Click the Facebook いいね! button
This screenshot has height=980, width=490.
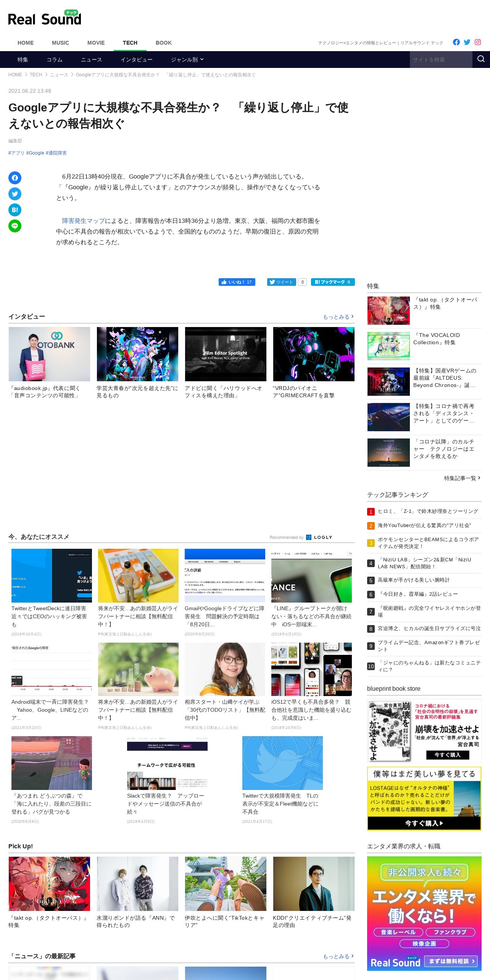pos(237,282)
